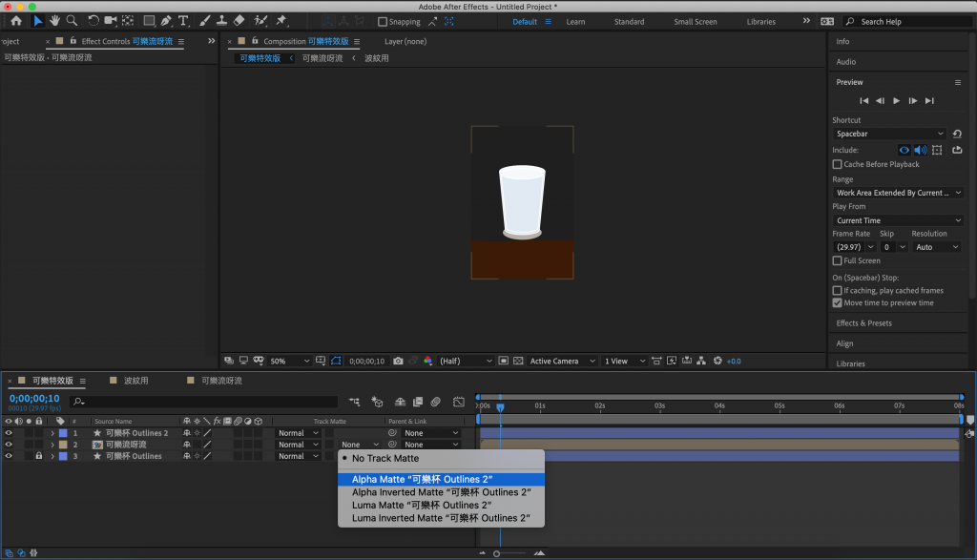Select the Clone Stamp tool
Screen dimensions: 977x560
pyautogui.click(x=221, y=21)
